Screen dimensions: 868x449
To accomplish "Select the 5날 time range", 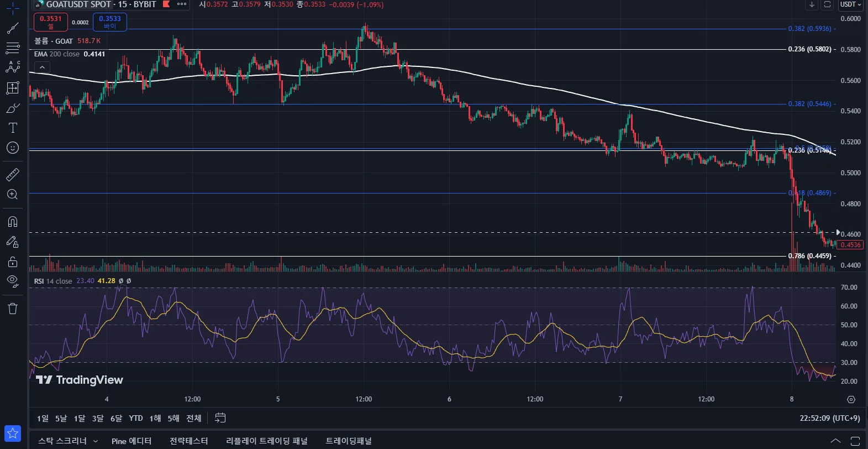I will pos(61,419).
